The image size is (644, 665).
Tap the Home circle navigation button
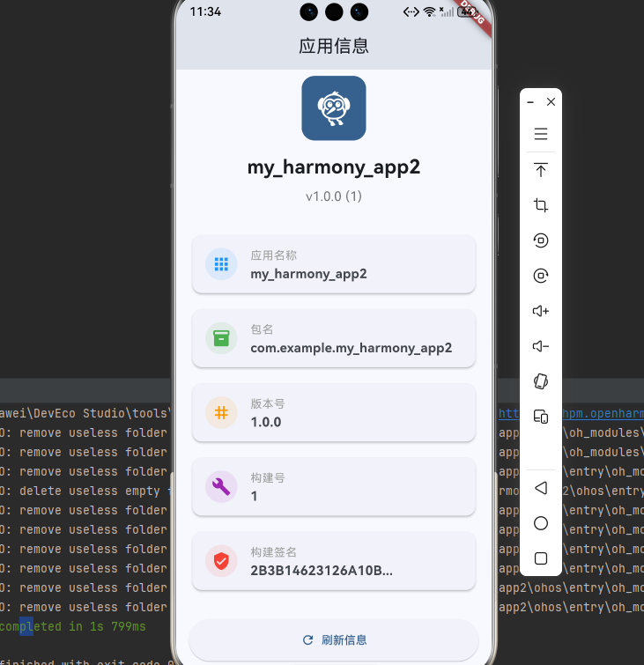click(x=541, y=523)
